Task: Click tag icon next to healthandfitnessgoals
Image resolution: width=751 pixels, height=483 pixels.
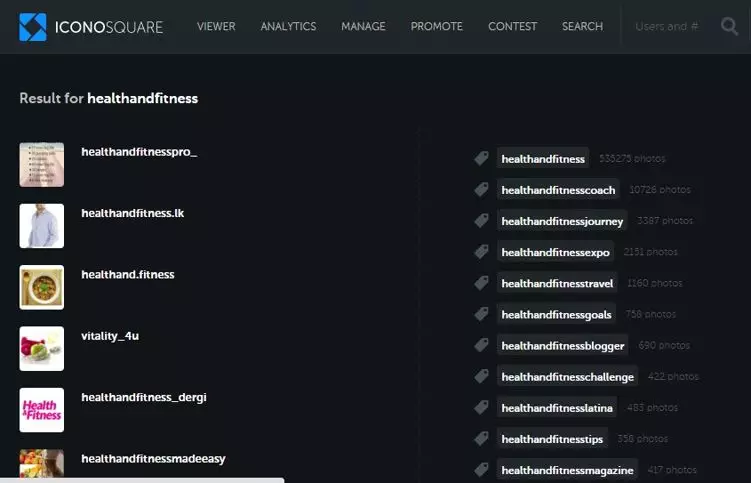Action: (481, 314)
